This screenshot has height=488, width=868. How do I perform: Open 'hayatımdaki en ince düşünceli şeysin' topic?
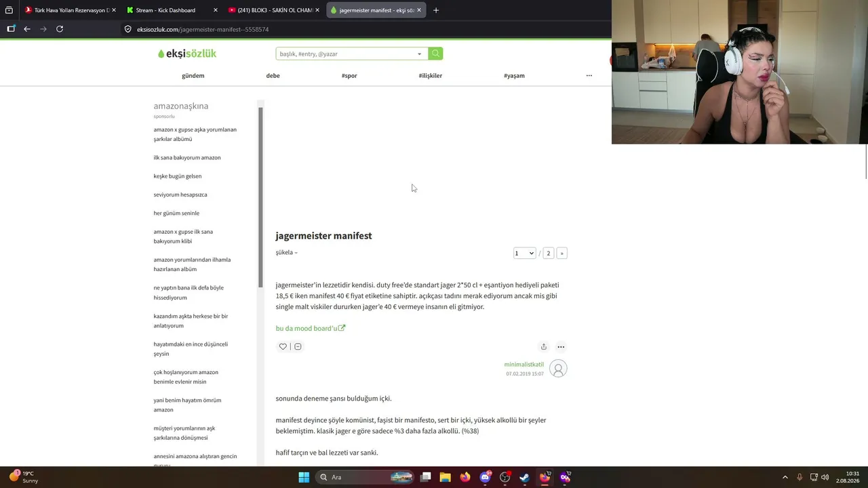coord(191,349)
